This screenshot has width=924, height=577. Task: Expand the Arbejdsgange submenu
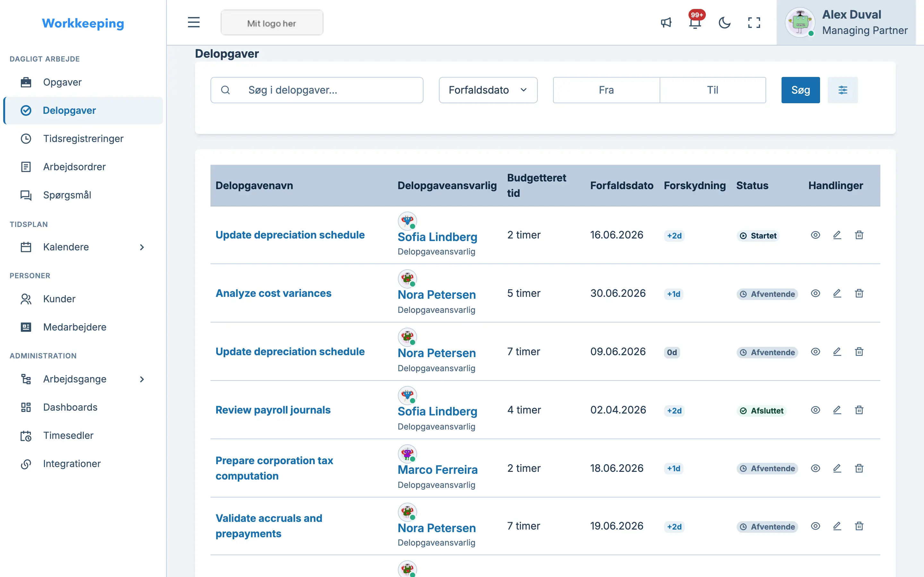pos(142,379)
